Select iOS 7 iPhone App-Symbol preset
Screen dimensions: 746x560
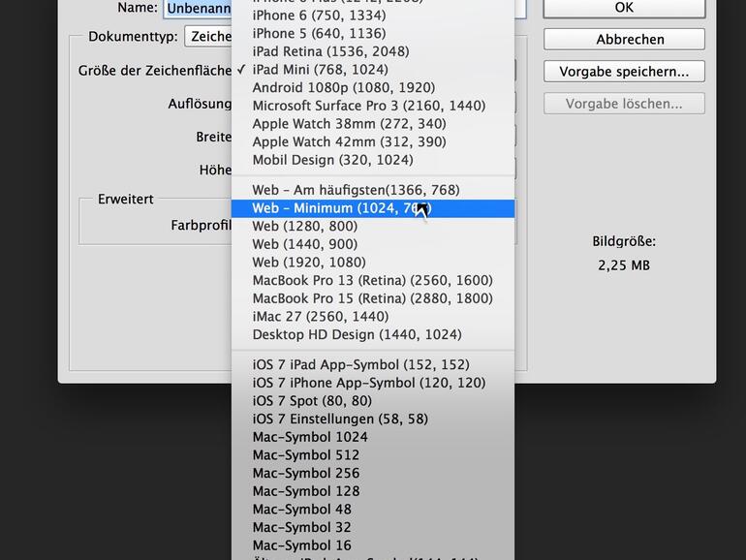tap(373, 383)
